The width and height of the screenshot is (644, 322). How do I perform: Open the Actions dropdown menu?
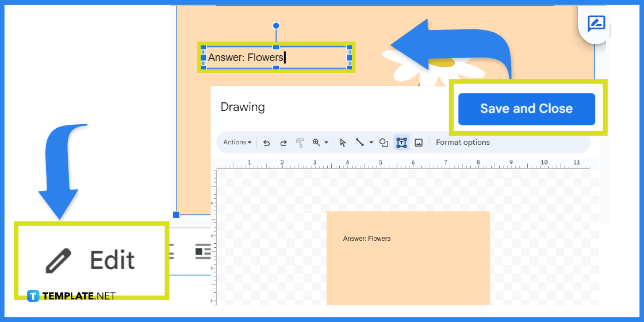click(237, 143)
